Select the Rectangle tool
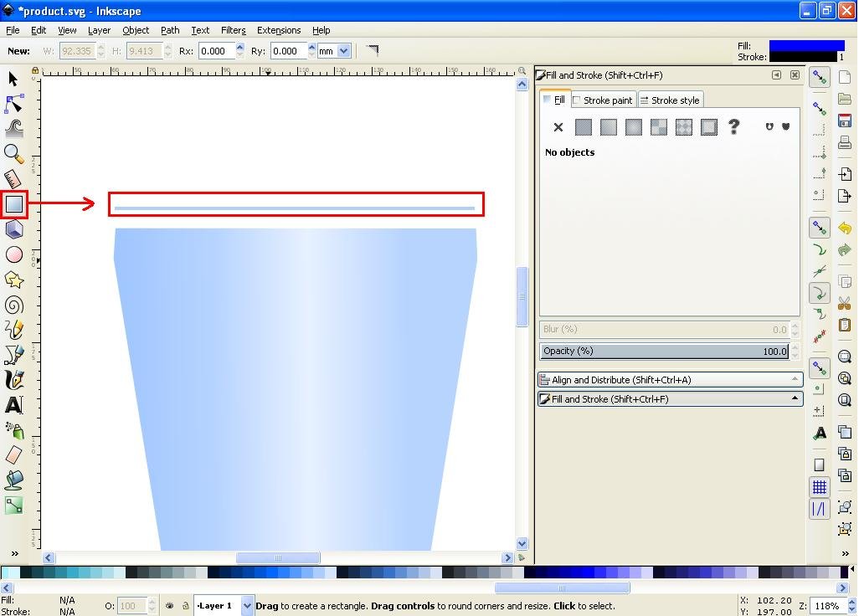859x616 pixels. [13, 204]
